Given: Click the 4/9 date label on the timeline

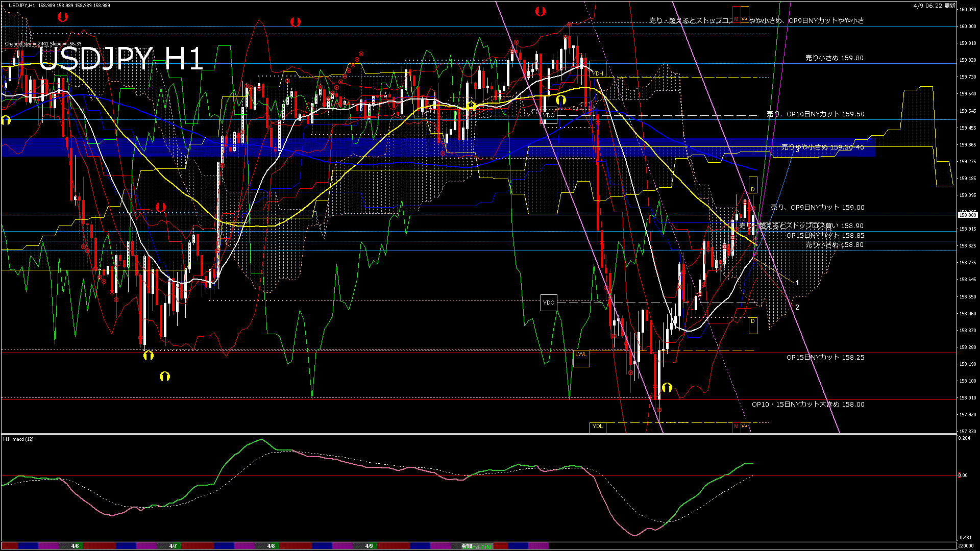Looking at the screenshot, I should 370,545.
